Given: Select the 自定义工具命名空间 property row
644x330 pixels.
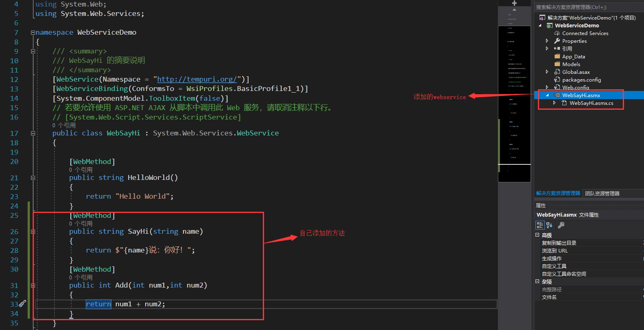Looking at the screenshot, I should (589, 274).
